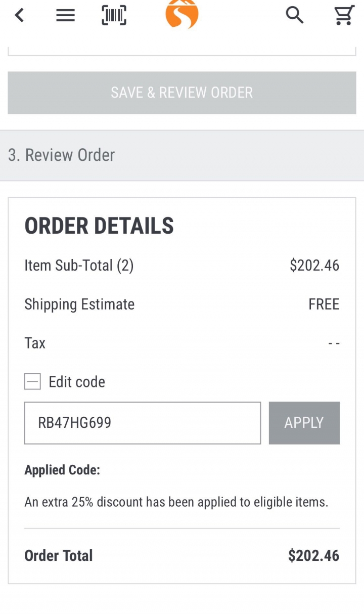Screen dimensions: 364x614
Task: Select the Applied Code label
Action: point(62,470)
